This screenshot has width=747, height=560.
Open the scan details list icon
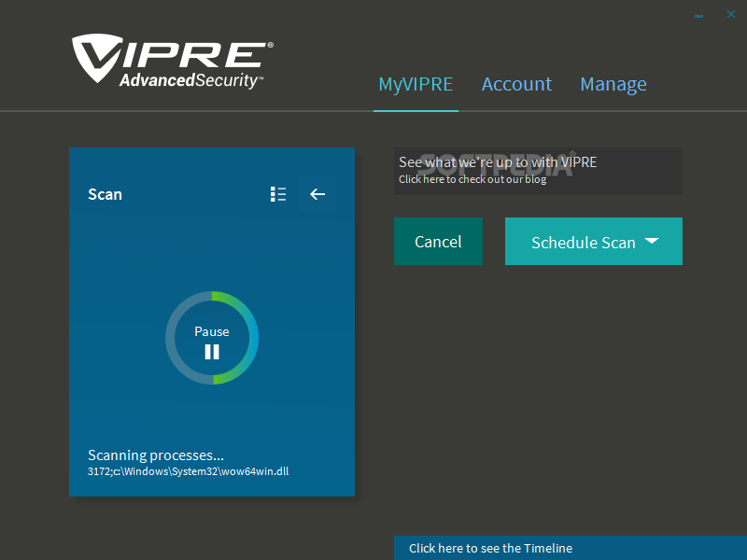coord(278,194)
